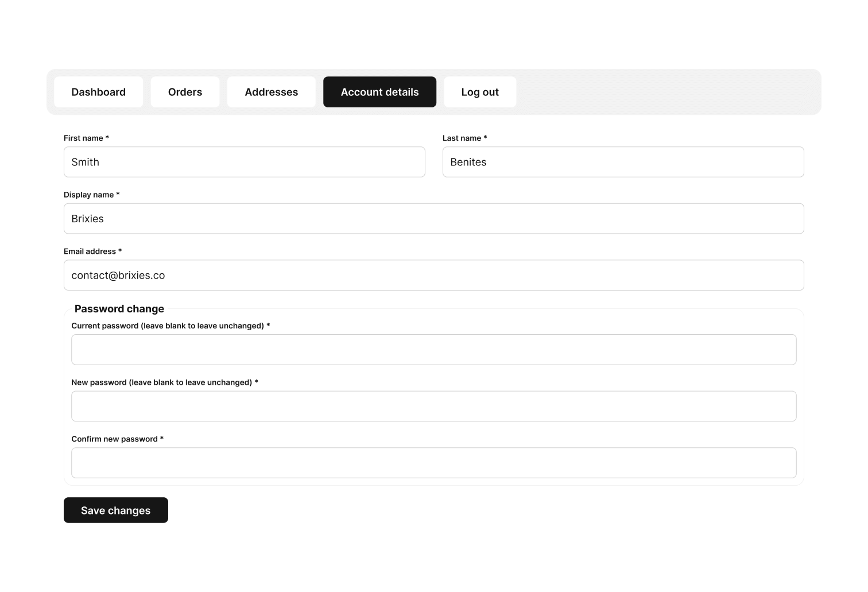This screenshot has height=592, width=868.
Task: Edit the Display name field containing Brixies
Action: [434, 219]
